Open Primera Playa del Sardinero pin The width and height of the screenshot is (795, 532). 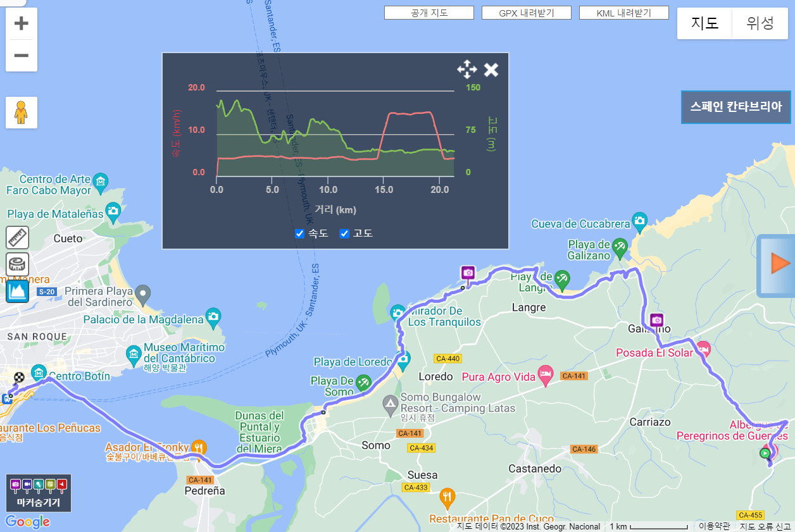(x=144, y=294)
